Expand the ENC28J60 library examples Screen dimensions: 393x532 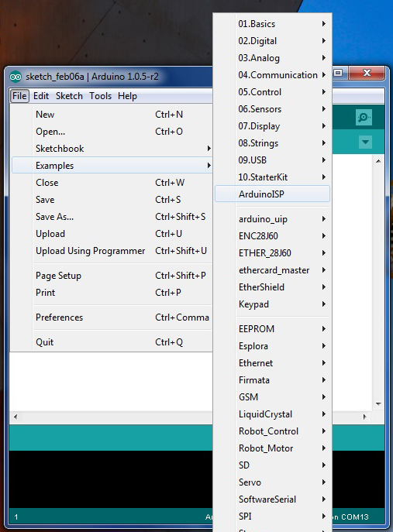tap(272, 236)
